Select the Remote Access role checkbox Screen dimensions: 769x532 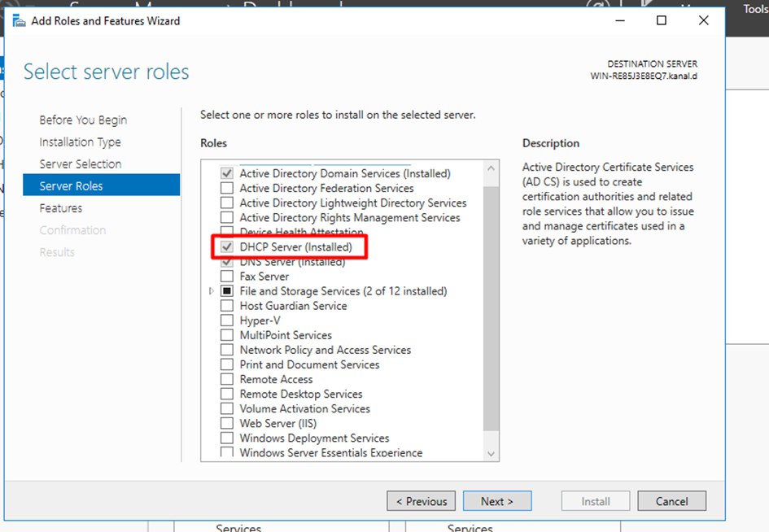227,380
